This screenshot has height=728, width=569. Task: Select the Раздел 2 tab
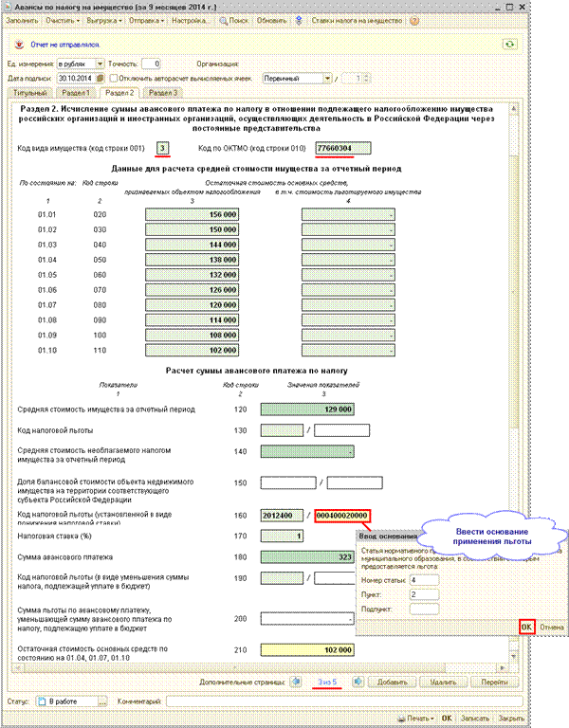[119, 93]
